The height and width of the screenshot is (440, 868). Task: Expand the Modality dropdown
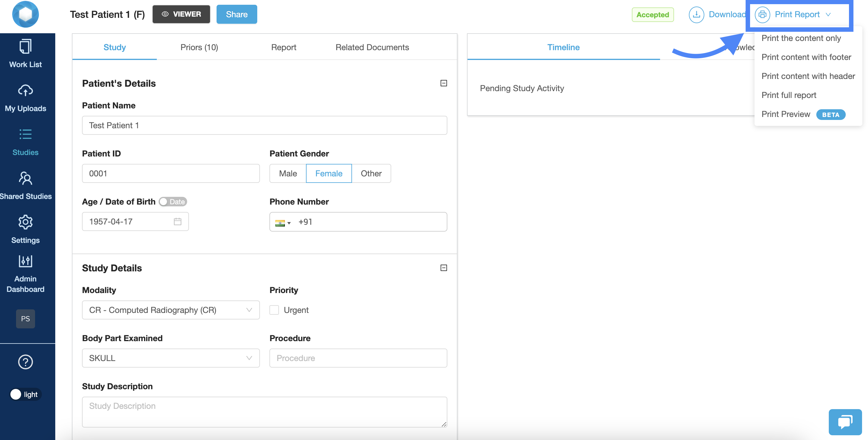tap(171, 310)
